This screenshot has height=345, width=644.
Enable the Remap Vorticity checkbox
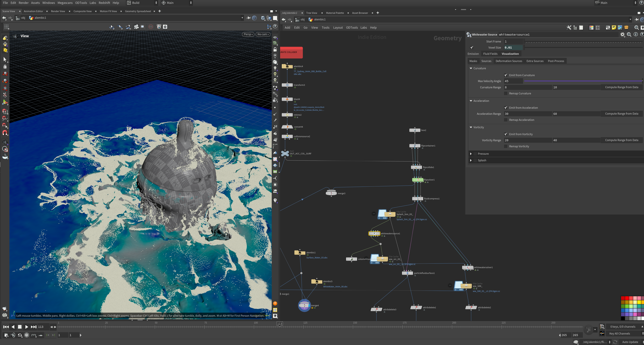click(x=506, y=146)
